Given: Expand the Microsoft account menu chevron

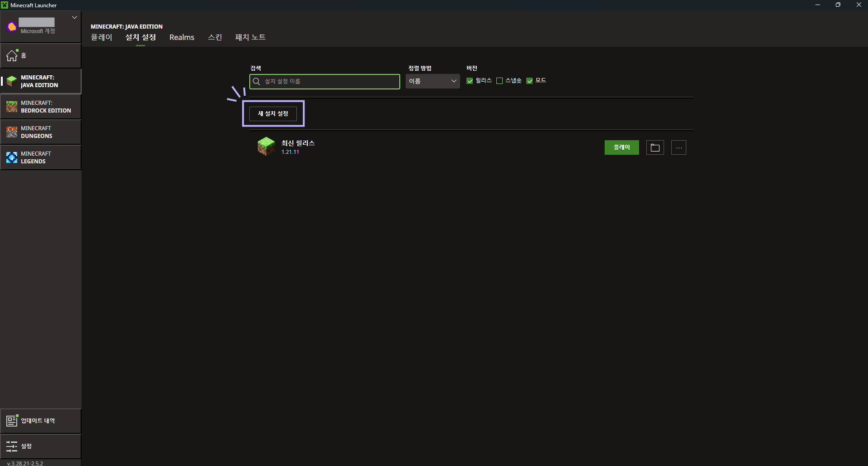Looking at the screenshot, I should click(74, 18).
